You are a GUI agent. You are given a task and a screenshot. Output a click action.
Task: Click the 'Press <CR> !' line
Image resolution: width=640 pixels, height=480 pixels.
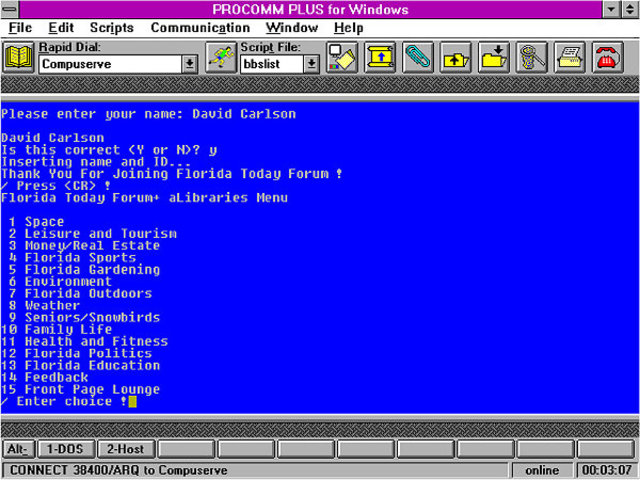pos(56,186)
